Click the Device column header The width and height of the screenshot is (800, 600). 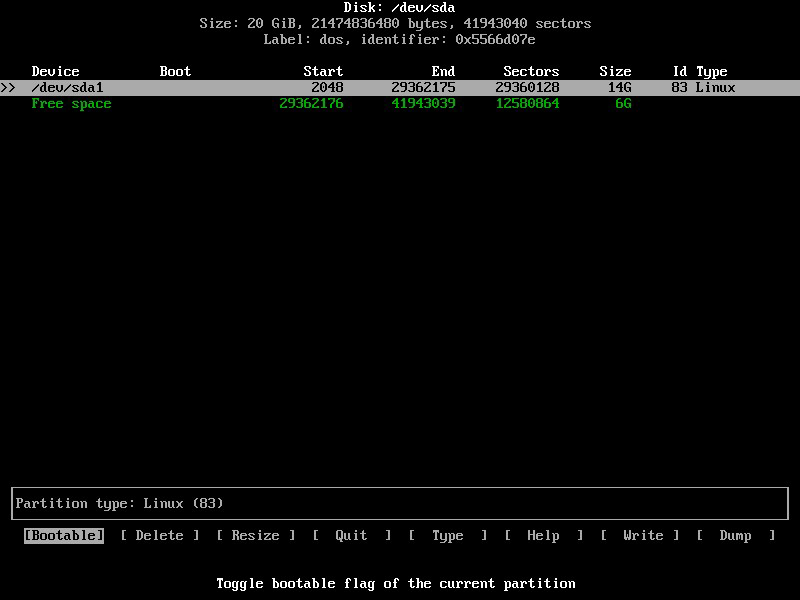pyautogui.click(x=56, y=72)
